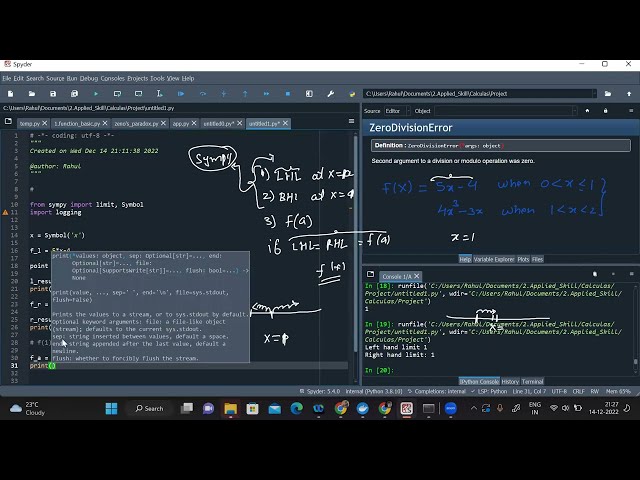Viewport: 640px width, 480px height.
Task: Open PYTHONPATH manager icon
Action: pos(352,94)
